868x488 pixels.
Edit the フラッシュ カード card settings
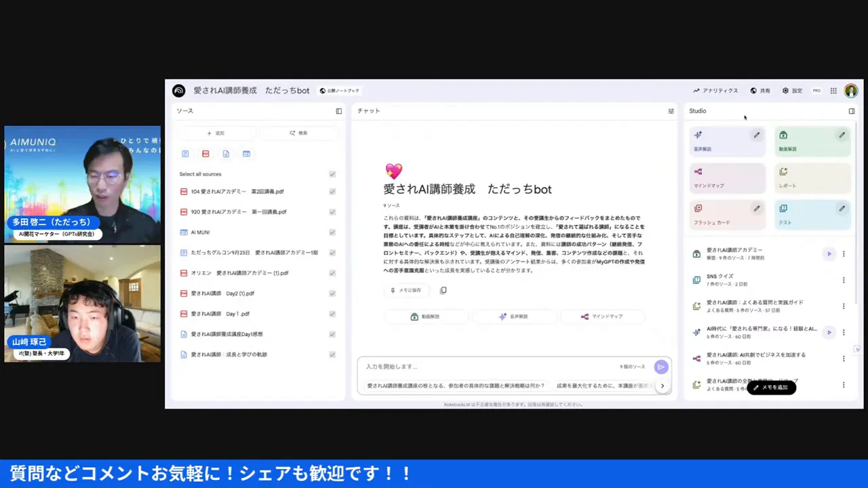coord(757,209)
